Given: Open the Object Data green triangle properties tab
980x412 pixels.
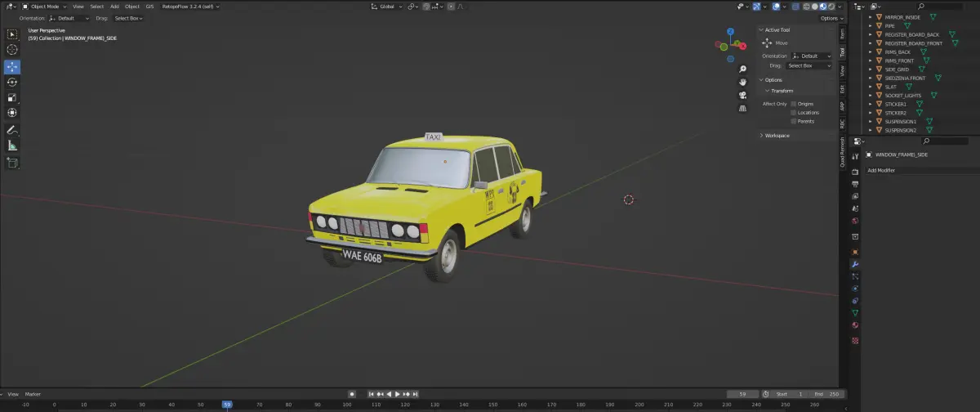Looking at the screenshot, I should (855, 312).
